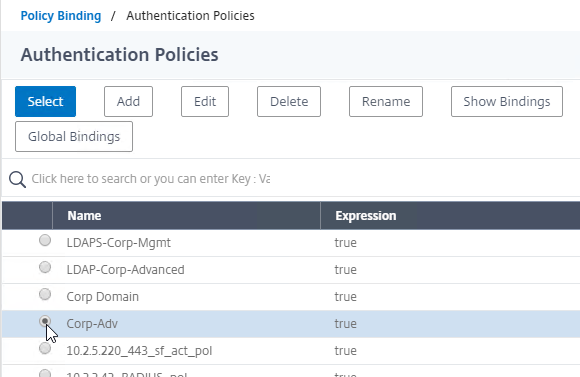Add a new authentication policy
Screen dimensions: 580x377
128,101
